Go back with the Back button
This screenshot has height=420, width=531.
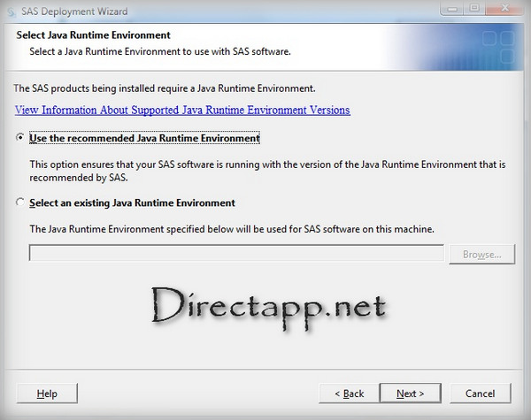tap(350, 393)
